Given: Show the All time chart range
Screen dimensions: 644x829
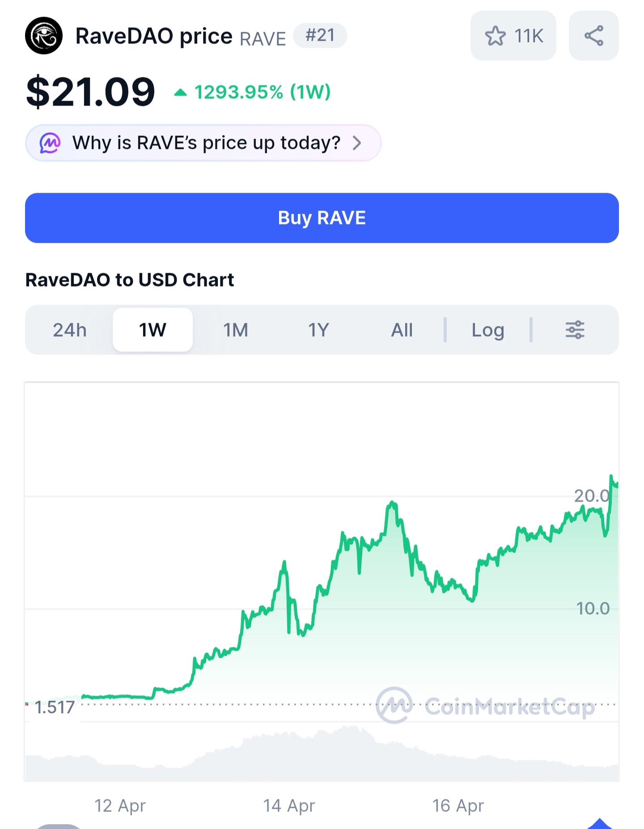Looking at the screenshot, I should (402, 330).
